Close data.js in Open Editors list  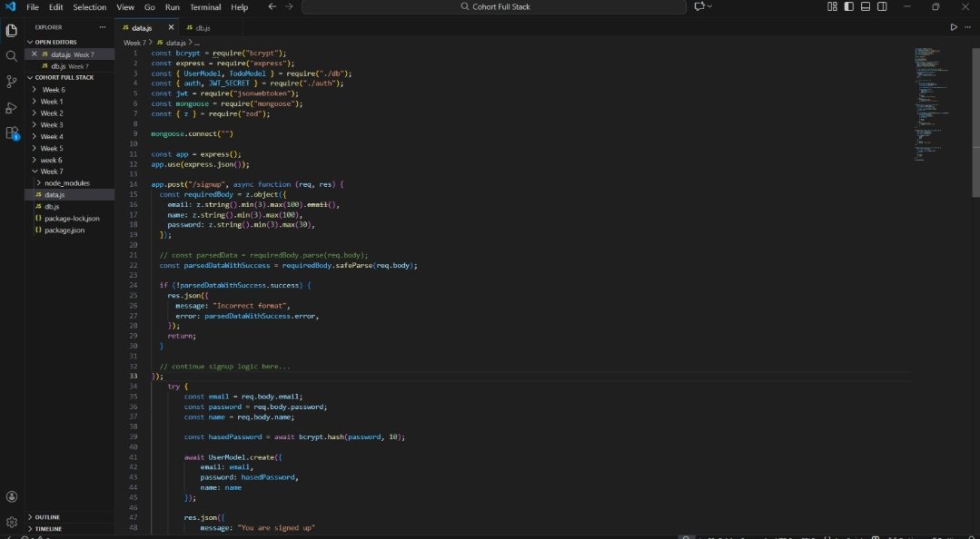35,54
